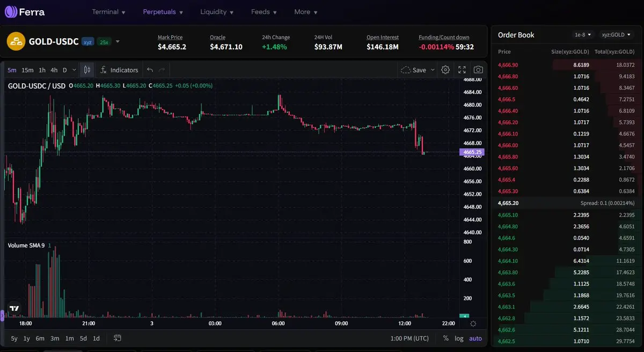The width and height of the screenshot is (644, 352).
Task: Open time axis settings gear at chart corner
Action: coord(473,324)
